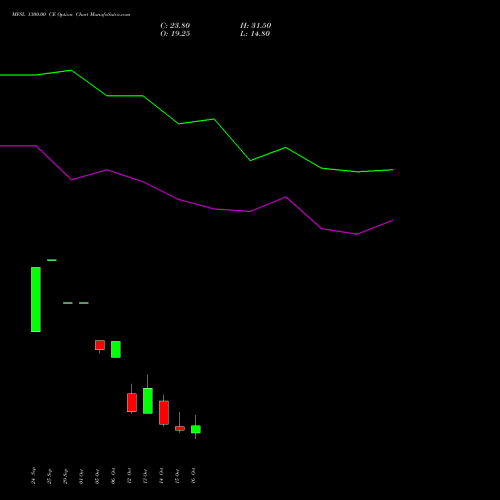Click the small green candlestick for 16 Oct
This screenshot has height=500, width=500.
pos(196,429)
